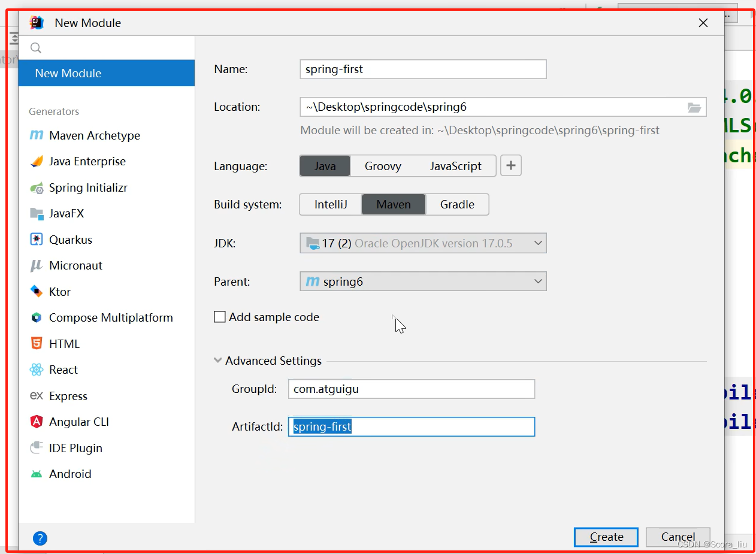Select New Module in the left panel
The image size is (756, 554).
pyautogui.click(x=107, y=73)
